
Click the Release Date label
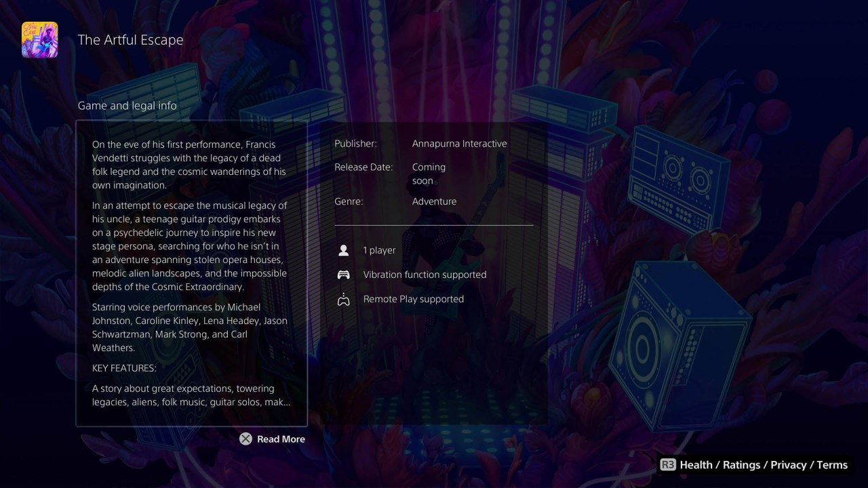click(x=363, y=167)
